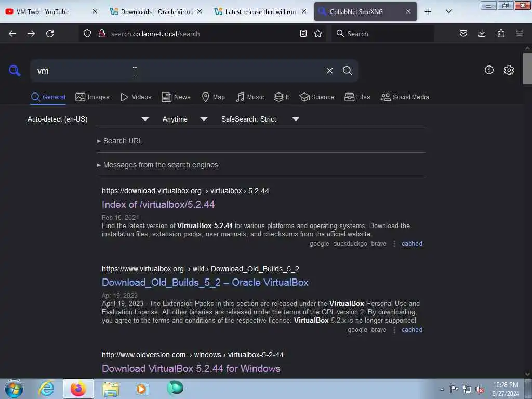Toggle reader view icon in address bar
The image size is (532, 399).
pyautogui.click(x=303, y=33)
